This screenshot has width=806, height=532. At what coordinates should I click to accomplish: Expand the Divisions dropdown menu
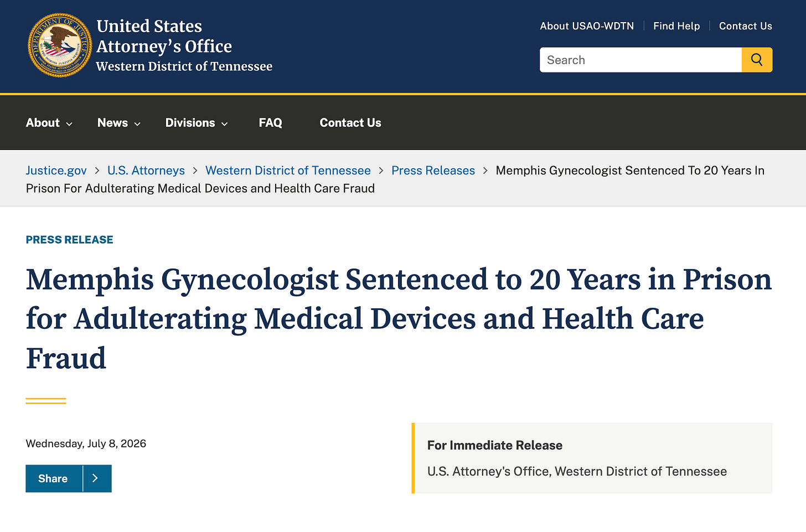point(197,123)
